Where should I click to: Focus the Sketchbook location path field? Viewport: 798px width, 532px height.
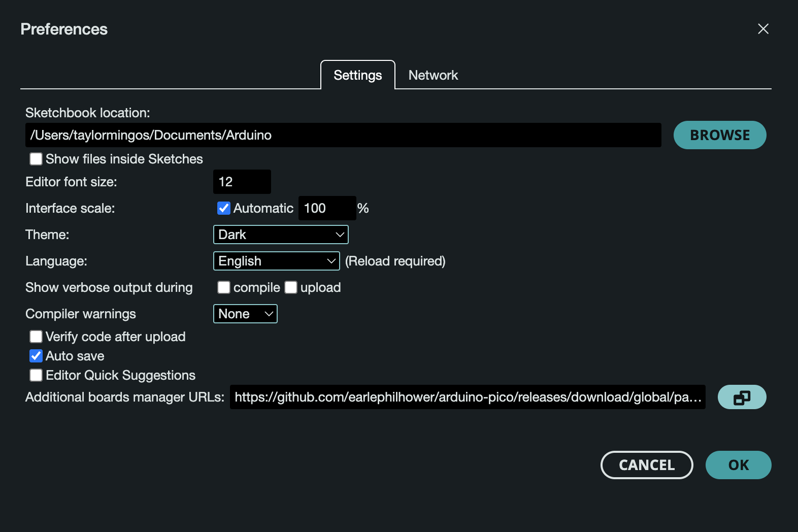343,135
